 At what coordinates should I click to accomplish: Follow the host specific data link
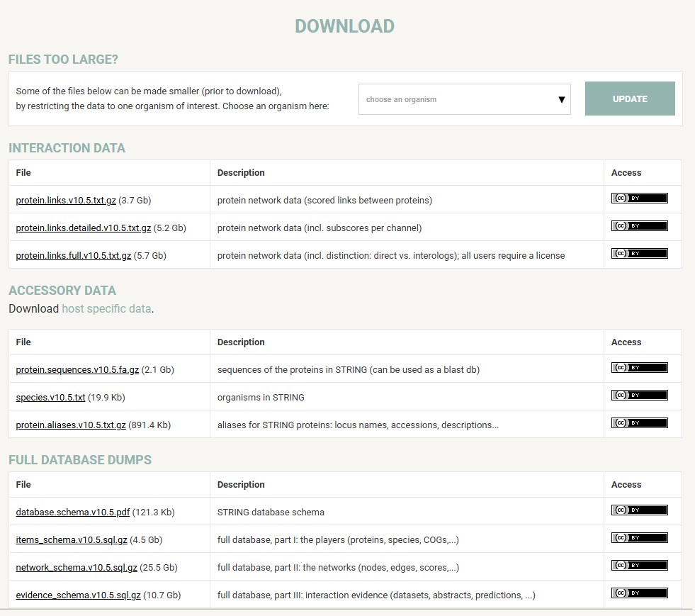point(106,308)
